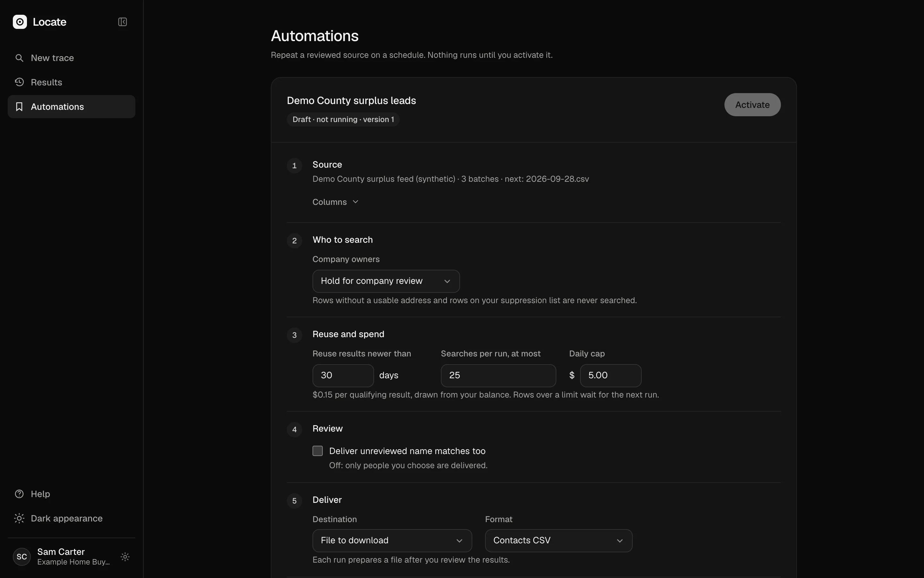Click the Reuse and spend heading
The height and width of the screenshot is (578, 924).
pos(348,334)
